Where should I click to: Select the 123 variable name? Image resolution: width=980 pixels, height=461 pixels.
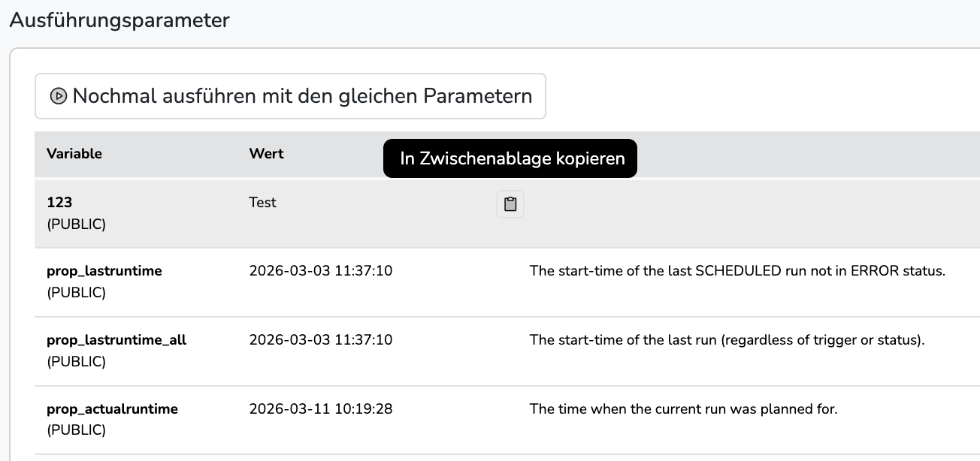coord(59,202)
